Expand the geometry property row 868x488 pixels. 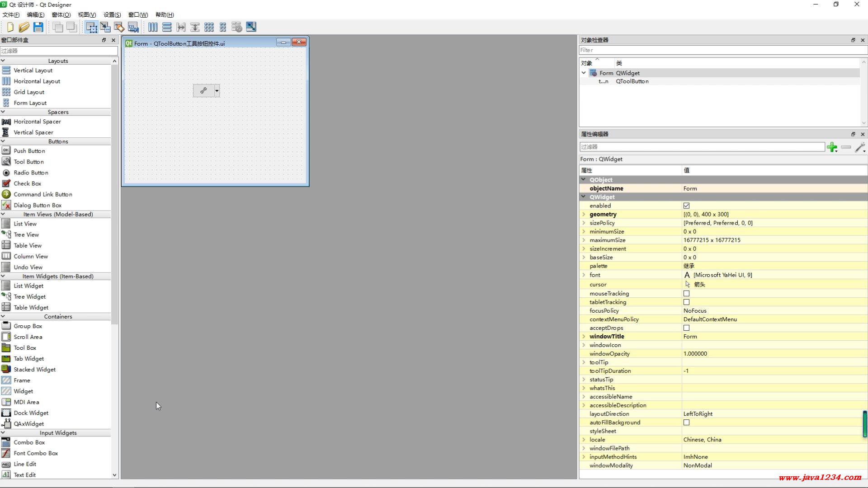tap(584, 214)
